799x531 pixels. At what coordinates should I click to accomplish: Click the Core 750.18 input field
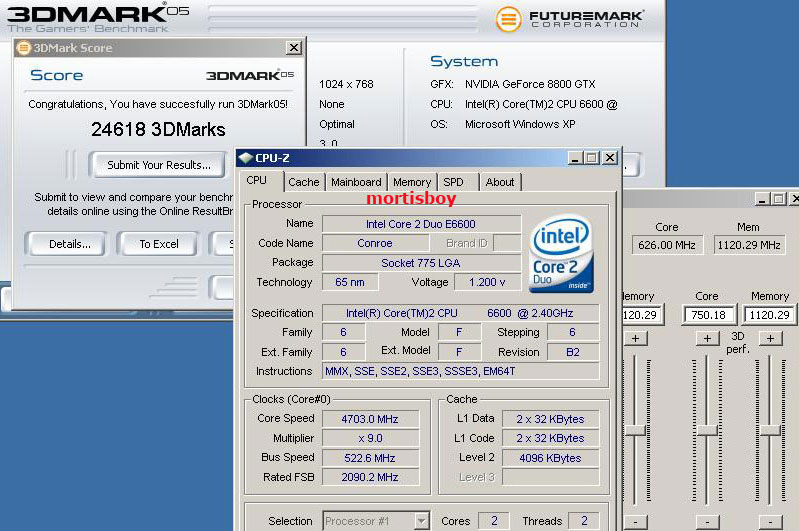tap(708, 315)
